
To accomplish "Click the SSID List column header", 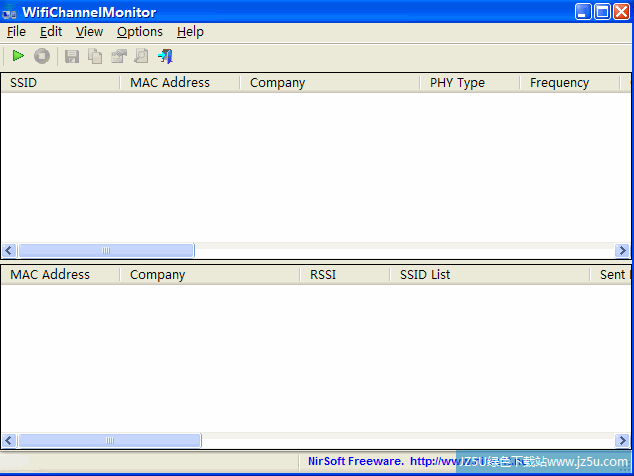I will [488, 274].
